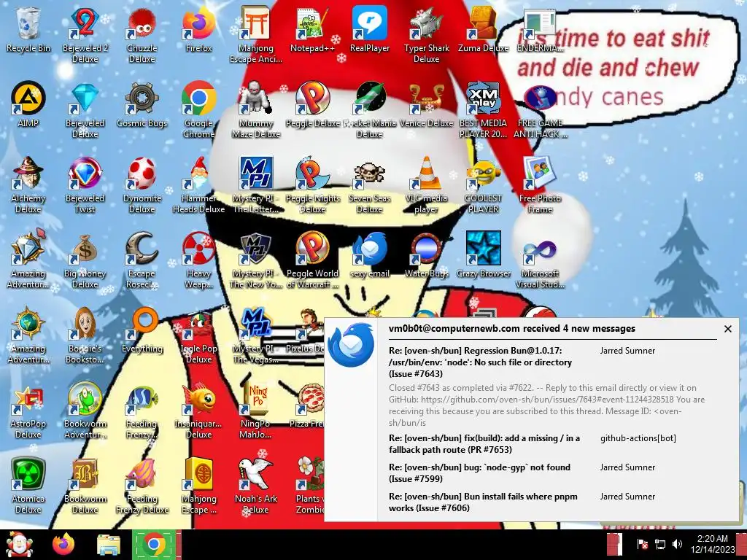Launch Rocket Mania Deluxe shortcut
This screenshot has height=560, width=747.
point(370,110)
